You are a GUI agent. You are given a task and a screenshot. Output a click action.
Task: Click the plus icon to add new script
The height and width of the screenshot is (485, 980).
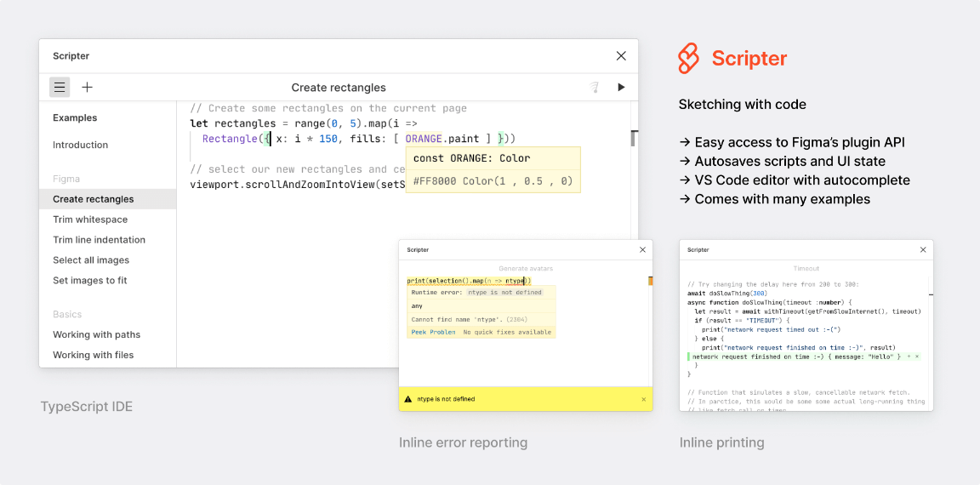coord(87,87)
